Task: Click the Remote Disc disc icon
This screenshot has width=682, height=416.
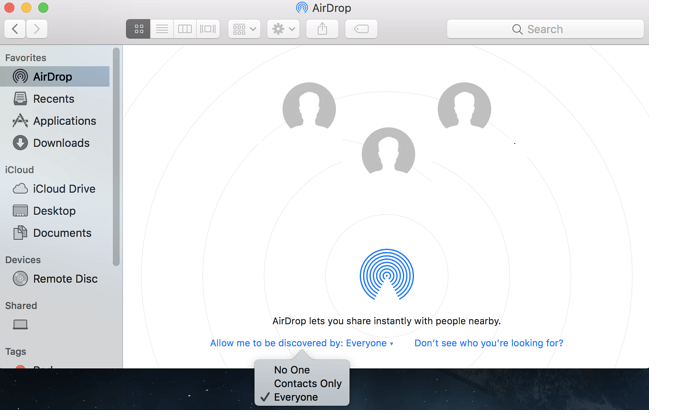Action: [20, 278]
